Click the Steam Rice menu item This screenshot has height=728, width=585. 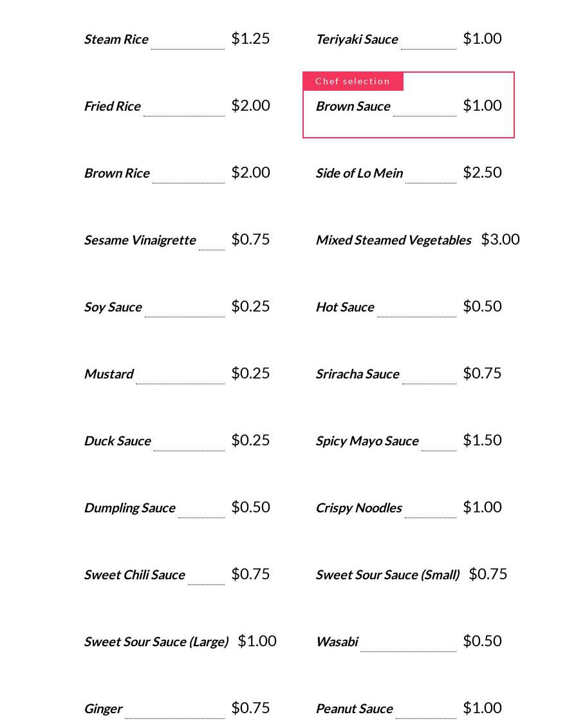point(116,39)
